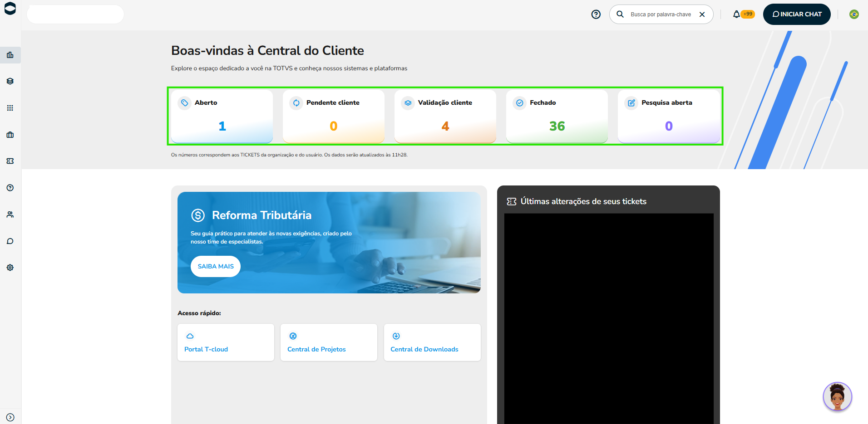Open the help icon in top bar
Viewport: 868px width, 424px height.
pos(596,15)
